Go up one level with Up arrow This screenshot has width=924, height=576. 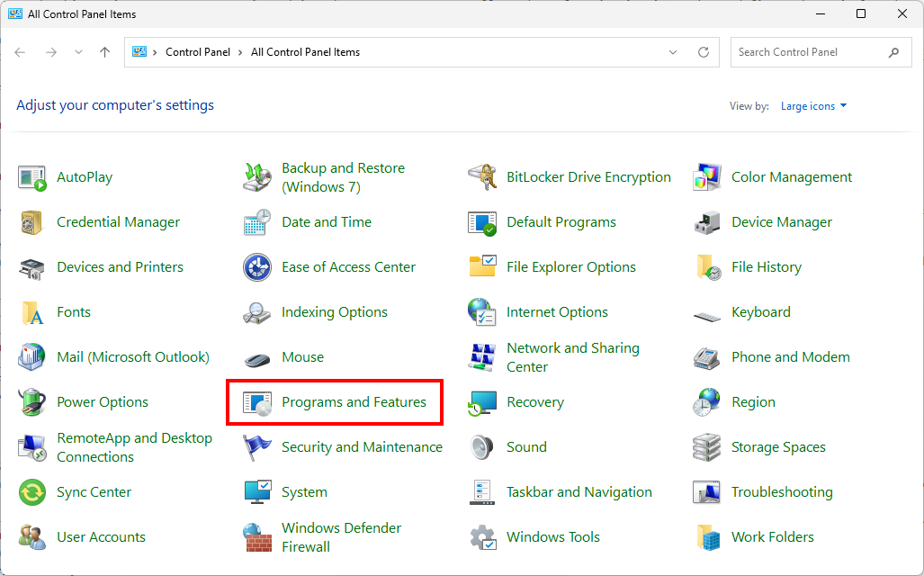[105, 52]
